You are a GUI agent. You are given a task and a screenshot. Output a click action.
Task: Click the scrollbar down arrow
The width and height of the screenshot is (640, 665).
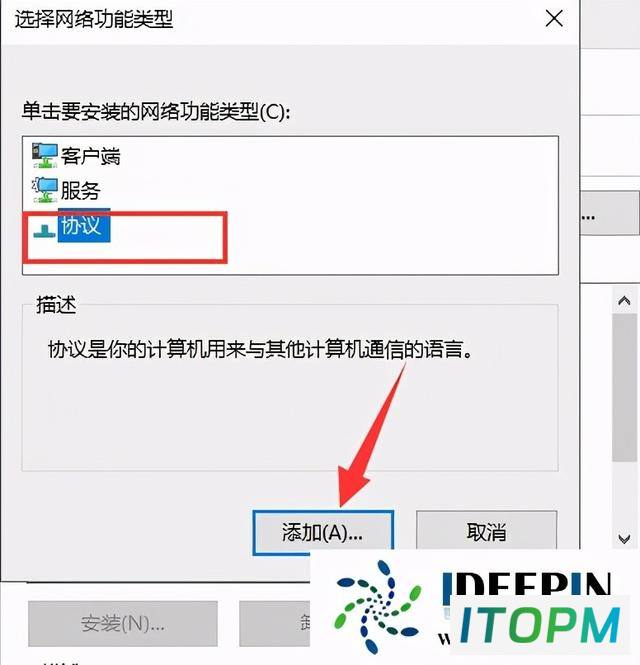tap(624, 539)
